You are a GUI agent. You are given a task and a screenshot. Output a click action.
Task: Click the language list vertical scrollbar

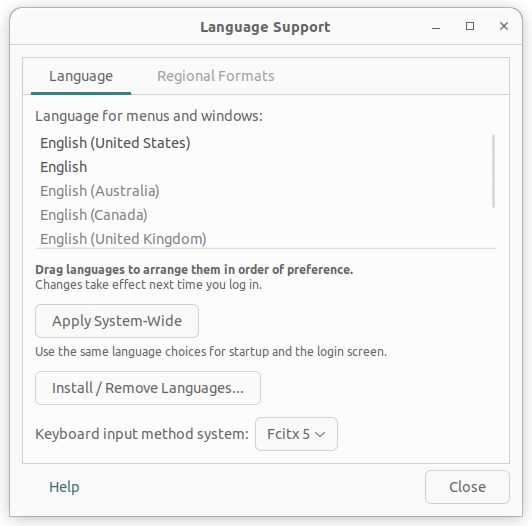tap(493, 170)
